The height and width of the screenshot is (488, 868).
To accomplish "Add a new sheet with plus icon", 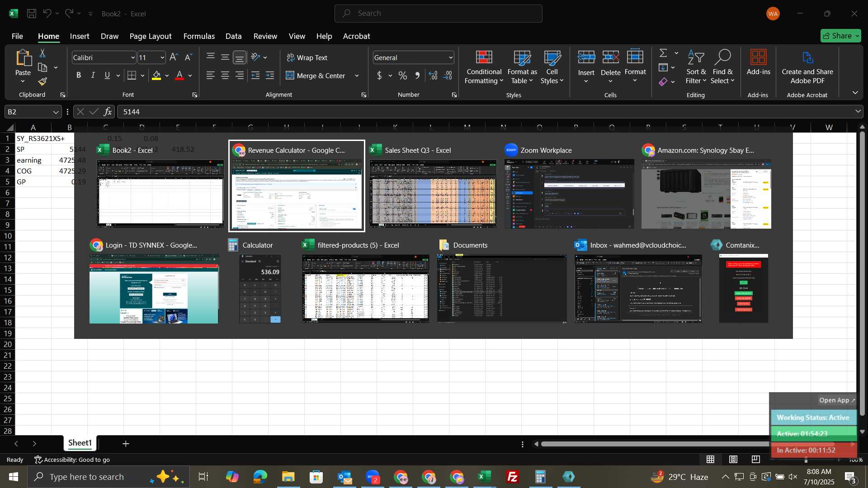I will coord(126,444).
